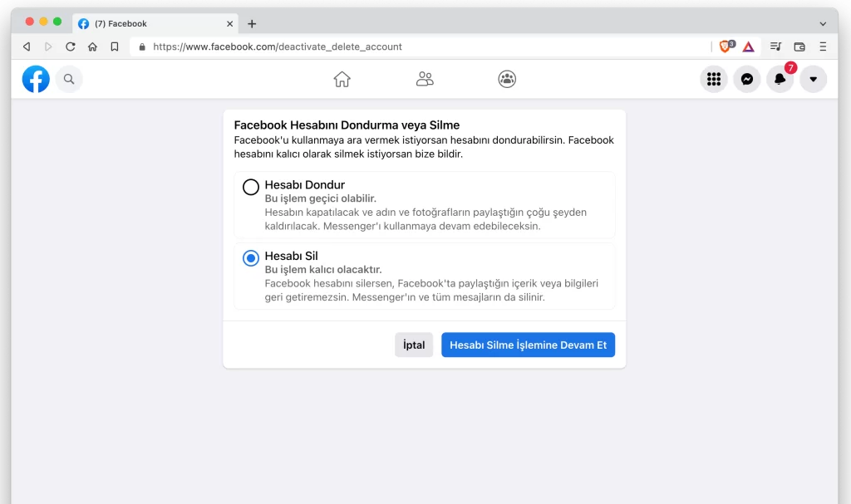Click the 'Hesabı Dondur' option title
Viewport: 851px width, 504px height.
(304, 185)
